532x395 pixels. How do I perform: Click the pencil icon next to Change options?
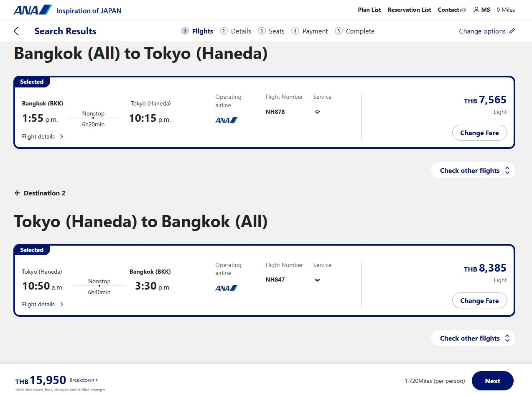click(x=512, y=31)
